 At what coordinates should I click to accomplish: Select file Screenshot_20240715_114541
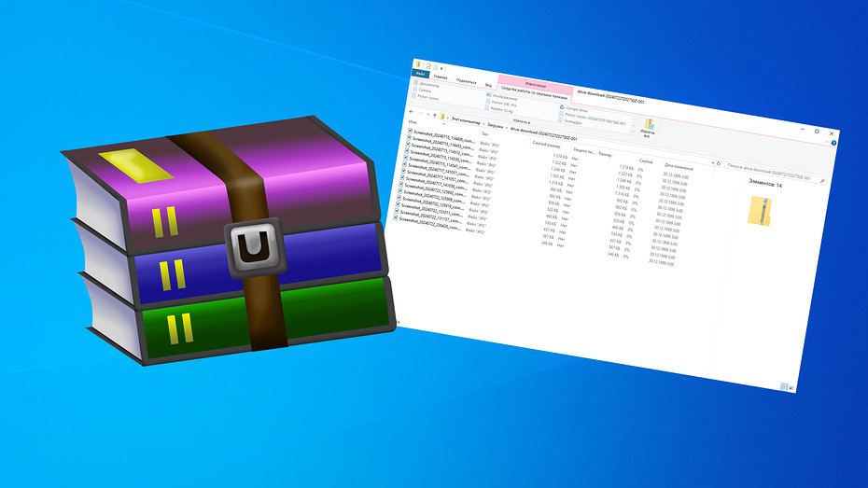(439, 163)
